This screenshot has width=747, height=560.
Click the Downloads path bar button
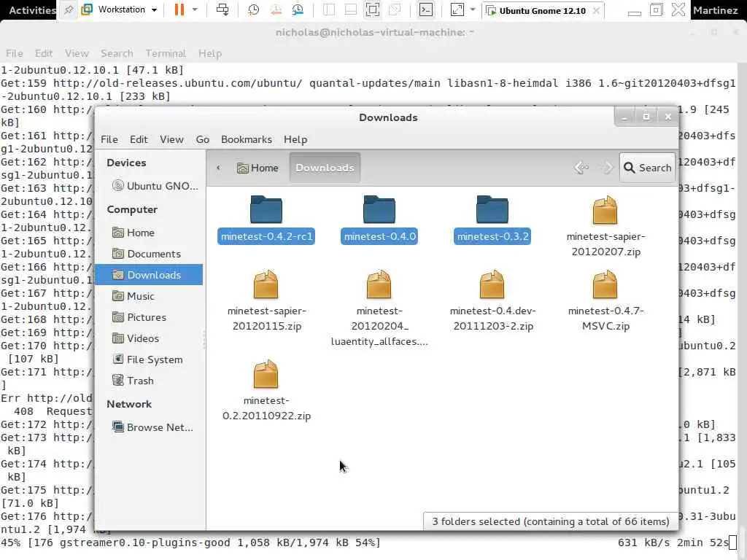click(325, 168)
